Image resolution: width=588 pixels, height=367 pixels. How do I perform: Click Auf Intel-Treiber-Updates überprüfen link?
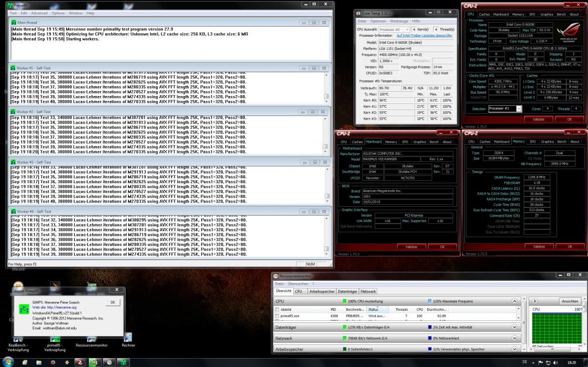coord(425,36)
